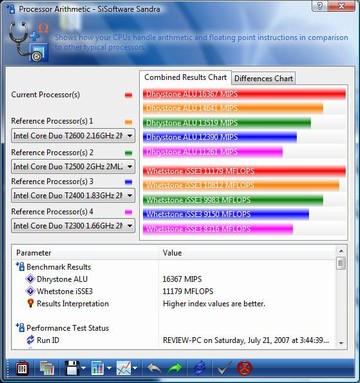Click the Value column header
Viewport: 360px width, 383px height.
[248, 253]
